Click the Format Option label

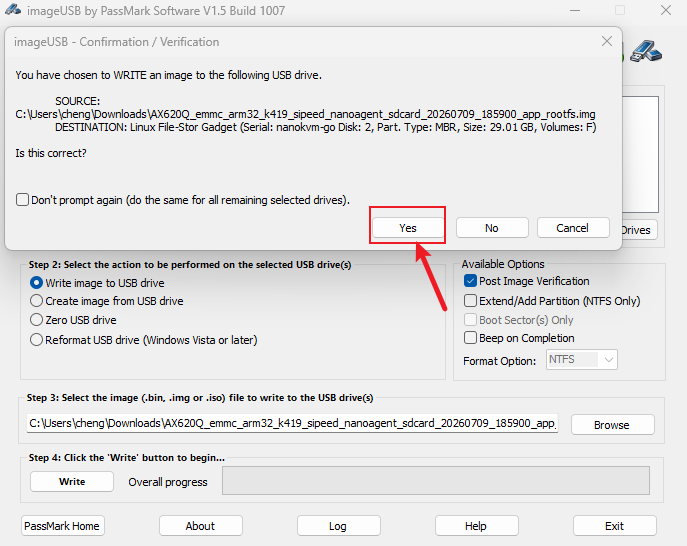tap(499, 361)
